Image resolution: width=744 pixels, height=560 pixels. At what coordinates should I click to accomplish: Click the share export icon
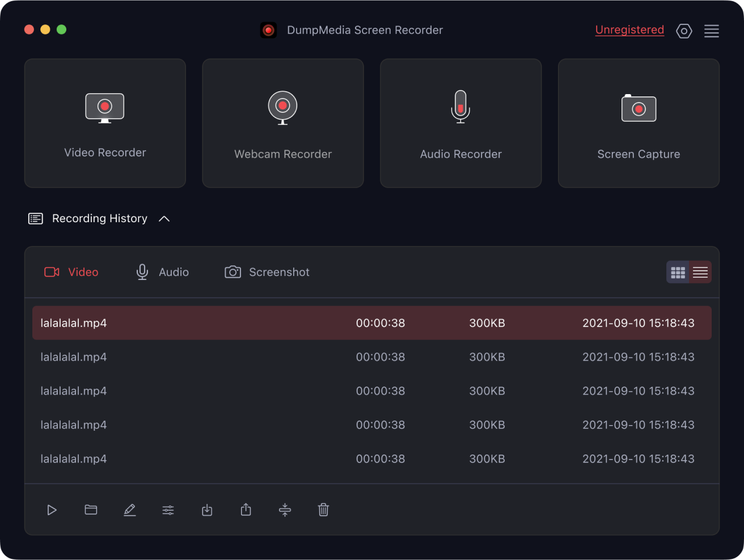(246, 510)
